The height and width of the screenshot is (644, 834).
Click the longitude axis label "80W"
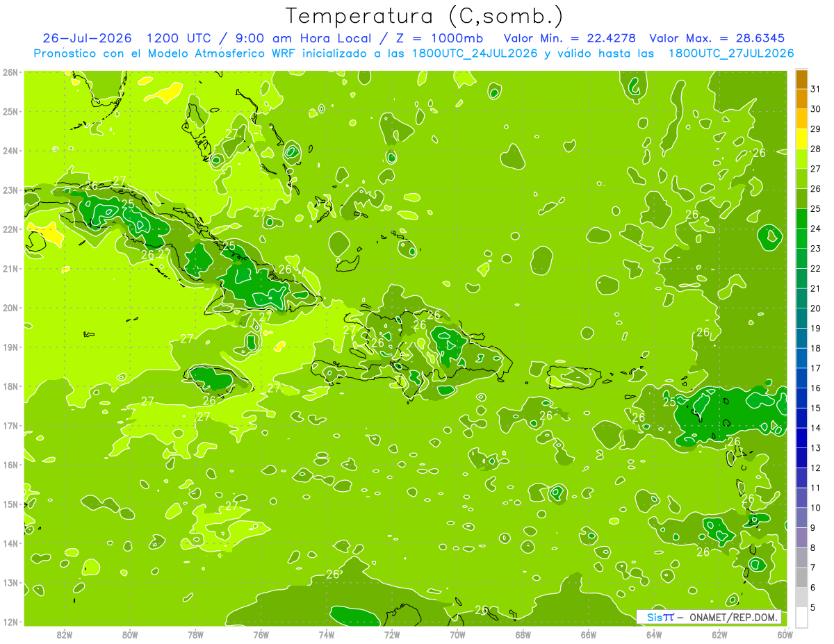tap(129, 634)
